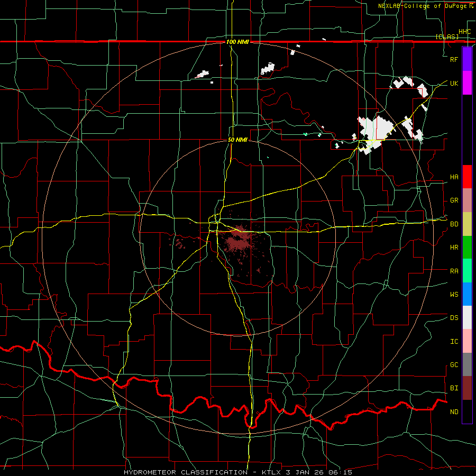Click the HA legend label
Screen dimensions: 476x476
454,177
